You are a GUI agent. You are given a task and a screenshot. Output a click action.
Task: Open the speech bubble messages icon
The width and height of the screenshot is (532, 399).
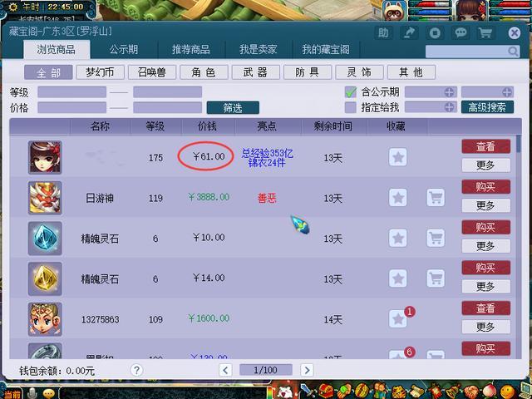(x=459, y=32)
